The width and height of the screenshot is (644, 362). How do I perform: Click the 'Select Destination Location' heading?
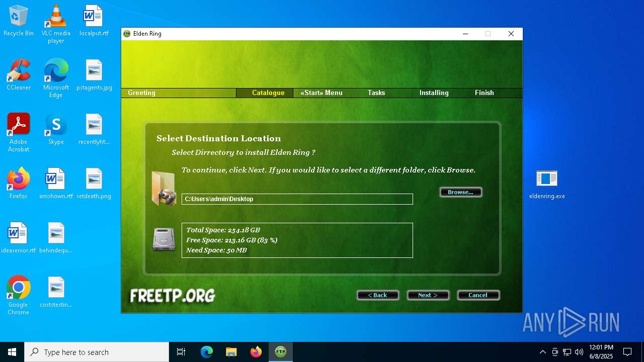coord(219,139)
